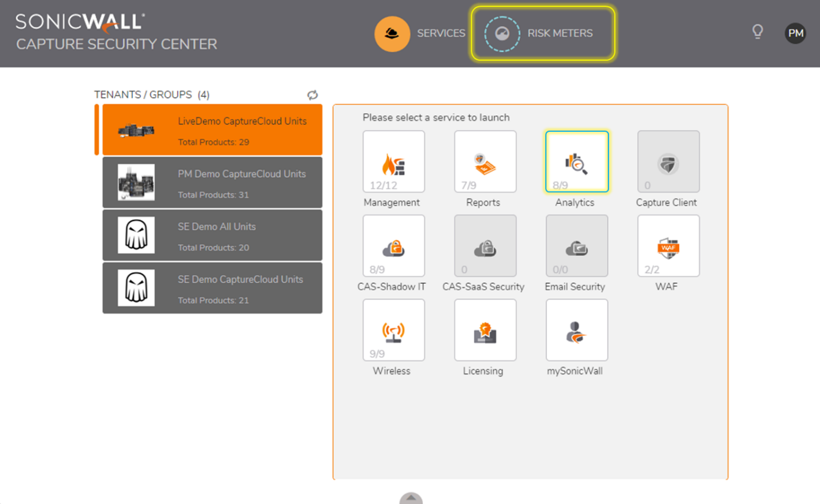Launch the mySonicWall service tile
The width and height of the screenshot is (820, 504).
577,330
